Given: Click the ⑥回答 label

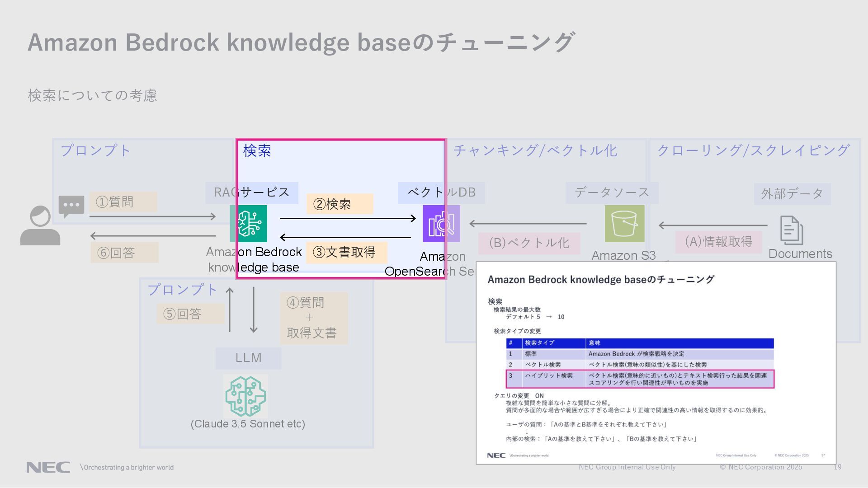Looking at the screenshot, I should pos(124,253).
